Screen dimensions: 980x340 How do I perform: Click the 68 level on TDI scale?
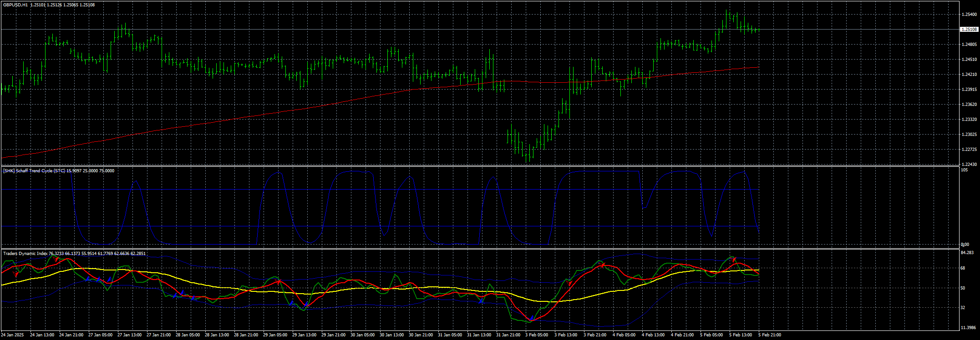[x=963, y=268]
